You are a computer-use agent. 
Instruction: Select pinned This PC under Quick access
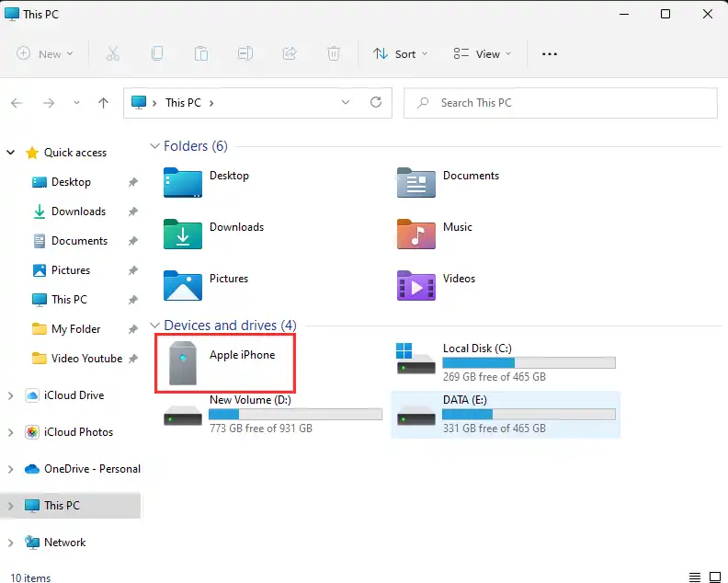[69, 300]
